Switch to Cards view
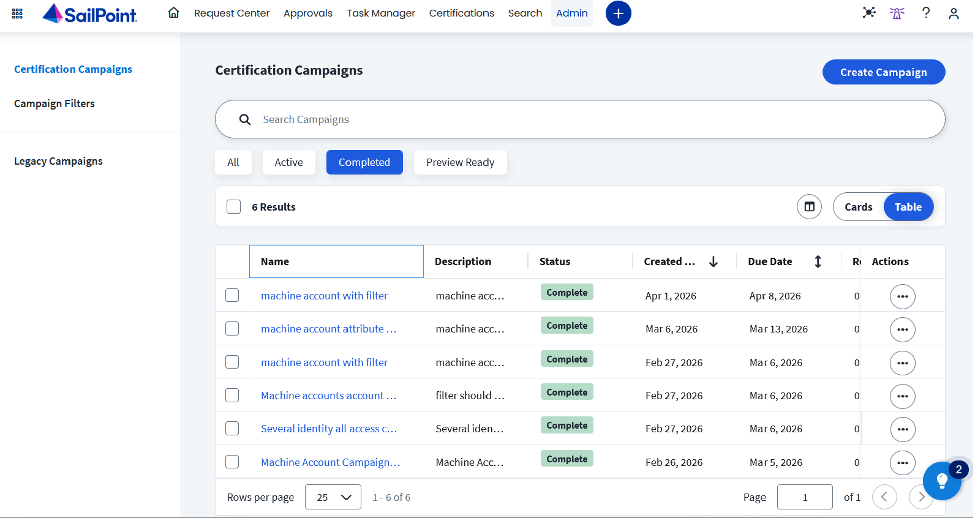Image resolution: width=976 pixels, height=518 pixels. pos(858,207)
